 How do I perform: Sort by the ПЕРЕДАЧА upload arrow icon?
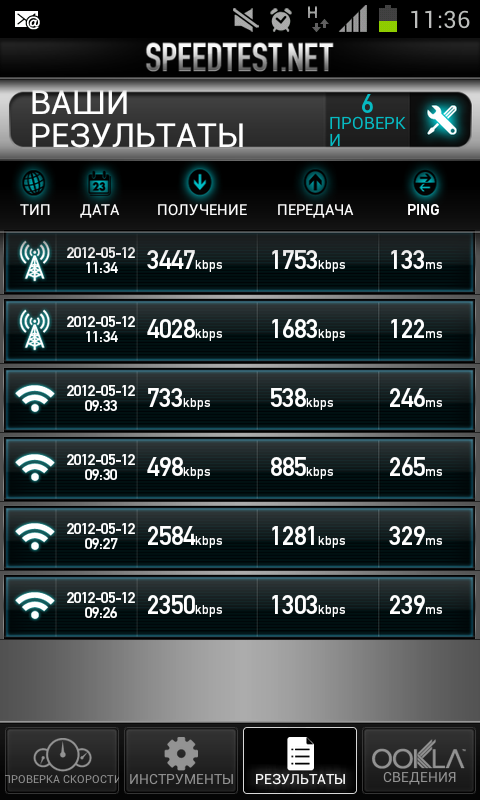pos(315,182)
